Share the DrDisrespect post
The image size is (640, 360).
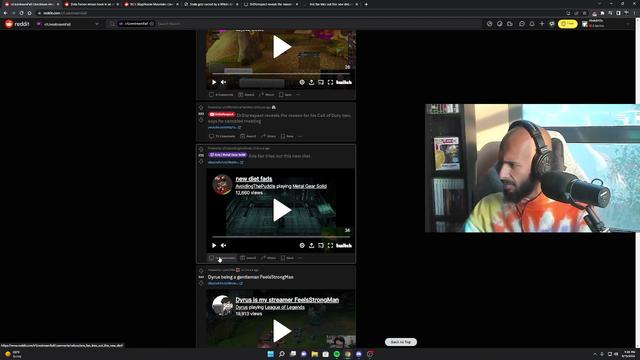268,136
